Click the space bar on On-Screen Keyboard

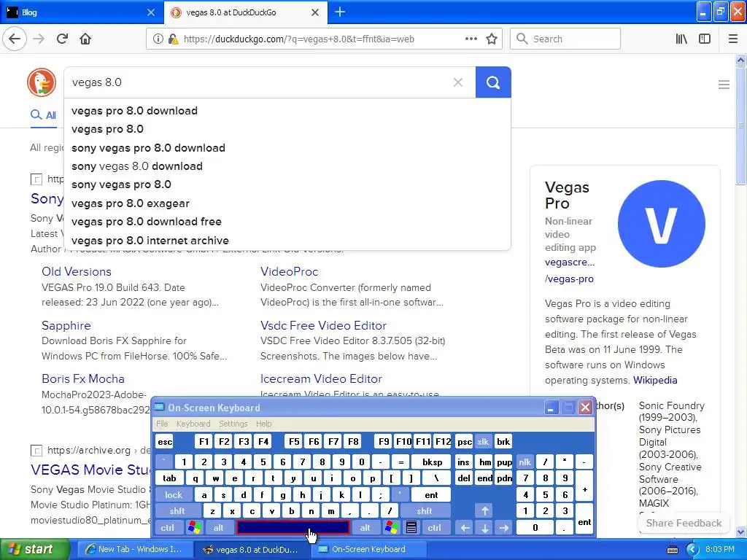(293, 527)
